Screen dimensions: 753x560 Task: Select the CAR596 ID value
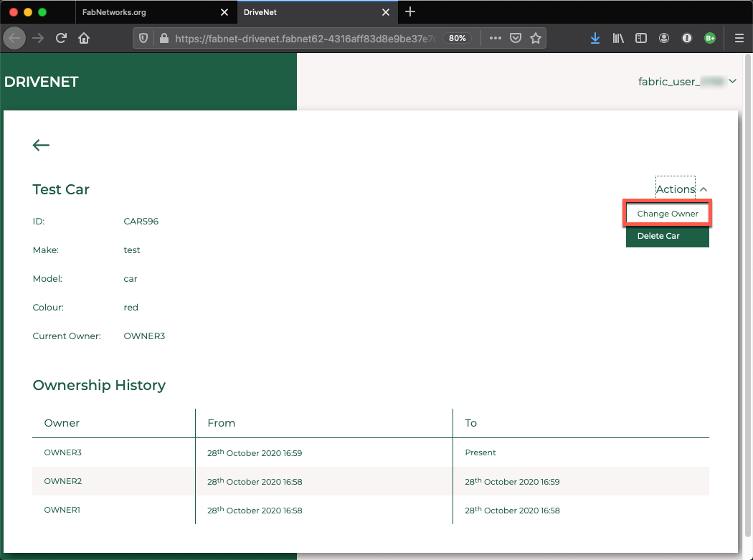point(141,222)
